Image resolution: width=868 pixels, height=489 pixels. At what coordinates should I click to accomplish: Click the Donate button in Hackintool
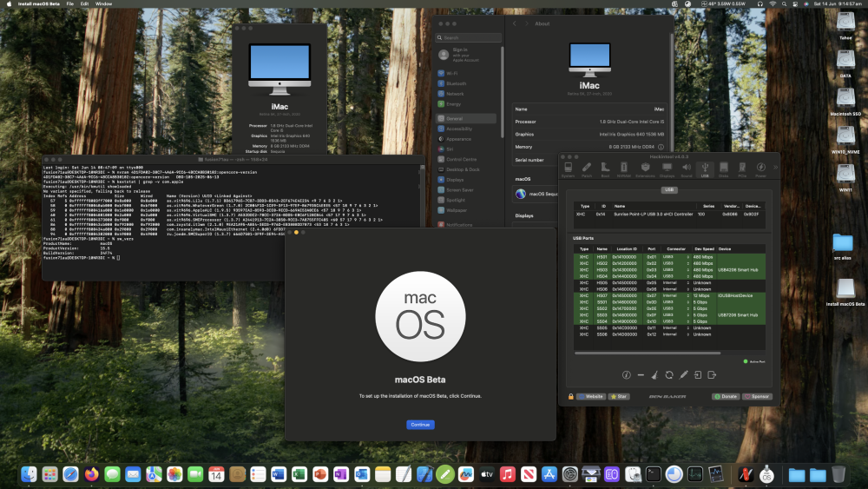(726, 397)
